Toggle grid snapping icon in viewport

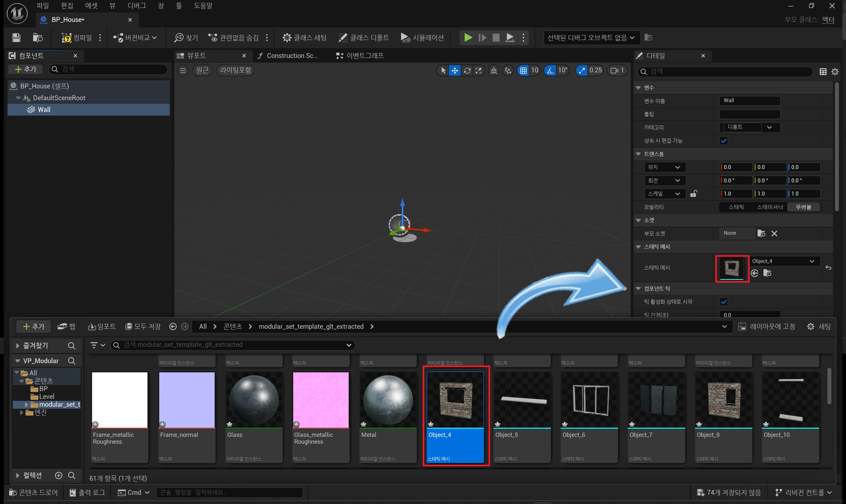[x=523, y=70]
